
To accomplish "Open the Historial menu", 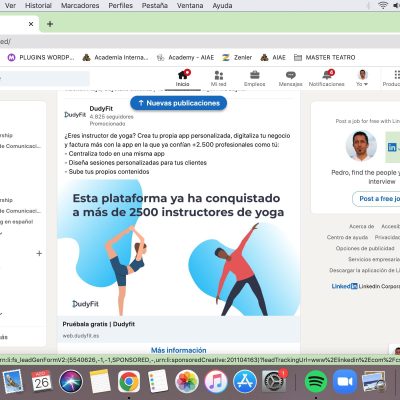I will [x=38, y=6].
